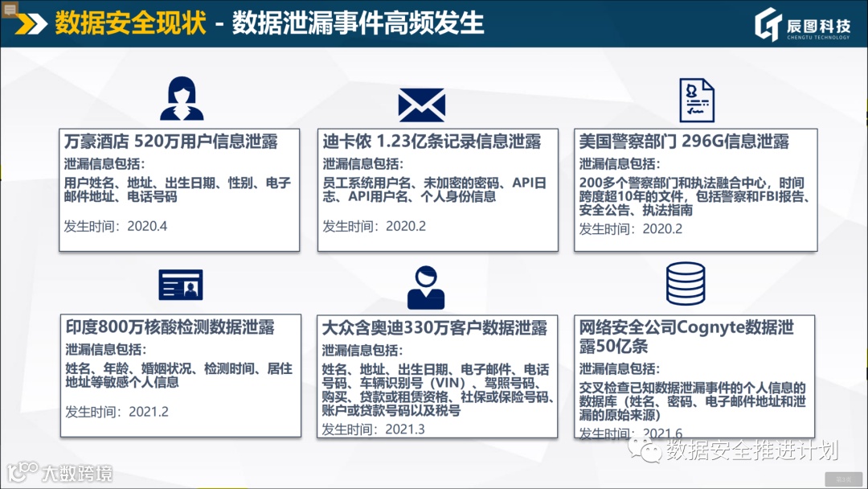
Task: Click the document certificate icon above police card
Action: click(696, 101)
